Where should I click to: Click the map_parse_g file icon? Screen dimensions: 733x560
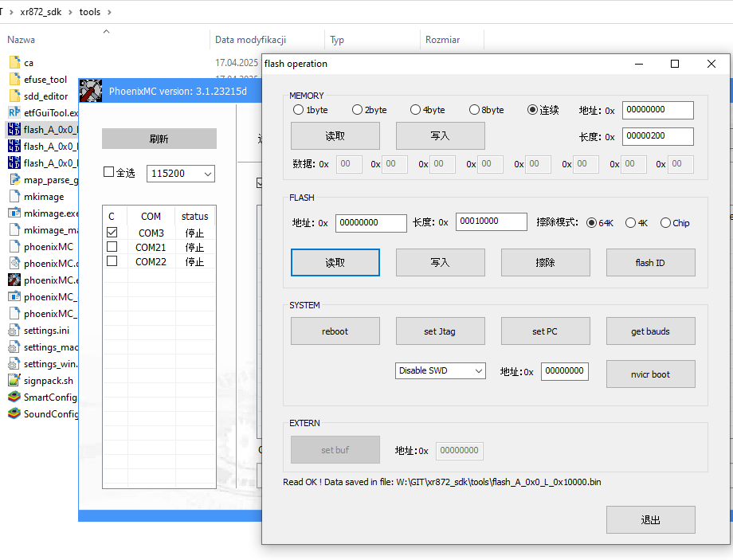pos(14,179)
